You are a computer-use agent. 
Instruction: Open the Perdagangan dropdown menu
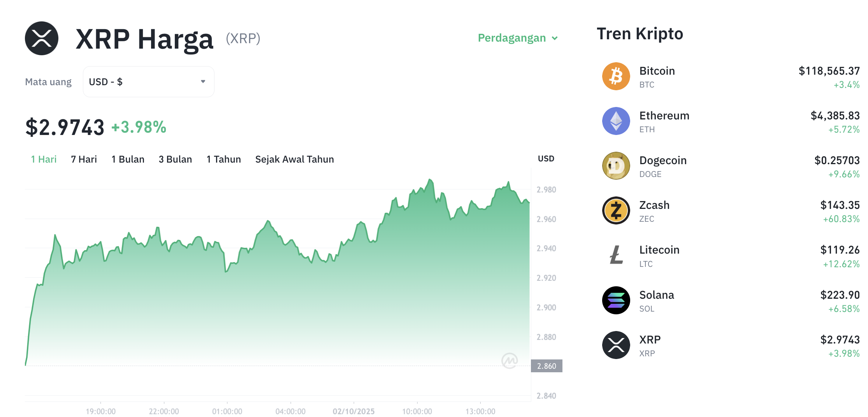click(x=518, y=38)
